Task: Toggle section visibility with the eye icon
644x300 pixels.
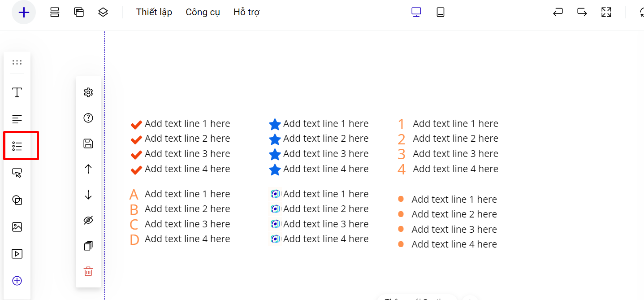Action: 88,220
